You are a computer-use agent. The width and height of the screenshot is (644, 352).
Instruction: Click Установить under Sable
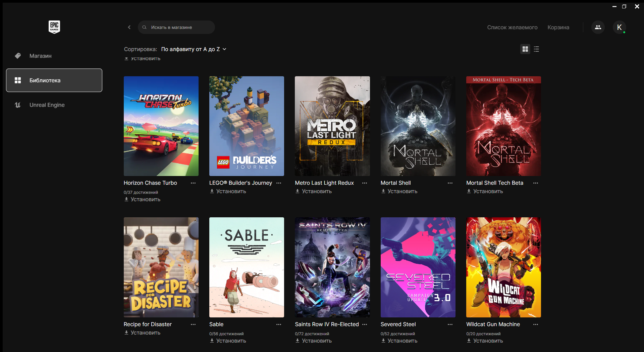228,341
